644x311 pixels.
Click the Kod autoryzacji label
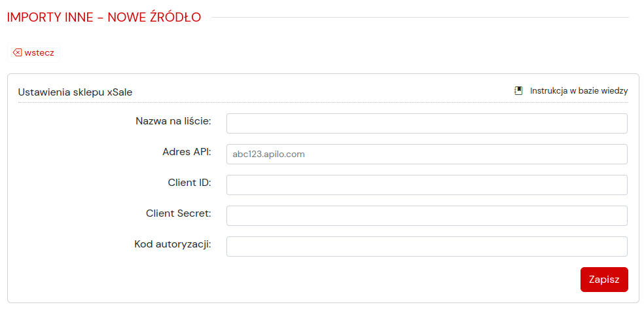point(173,244)
